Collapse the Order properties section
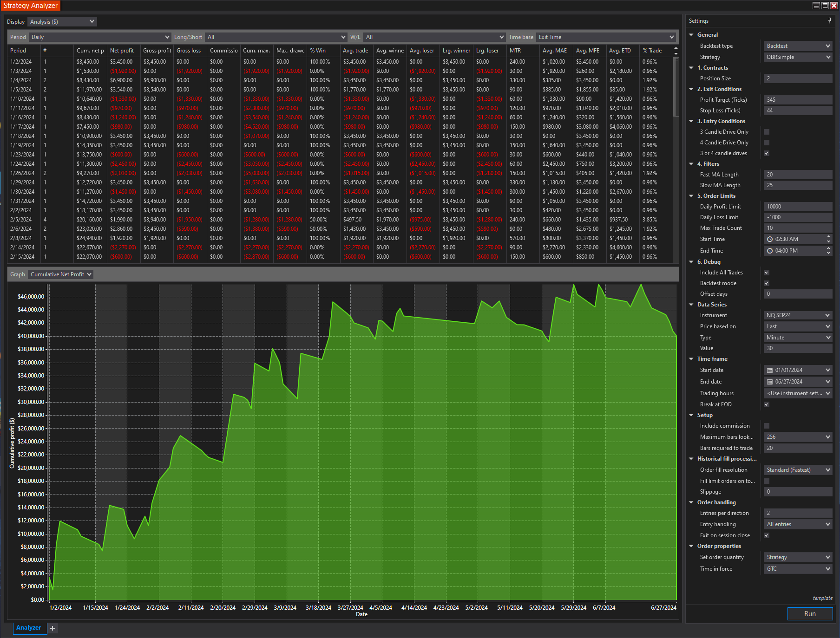 coord(691,546)
